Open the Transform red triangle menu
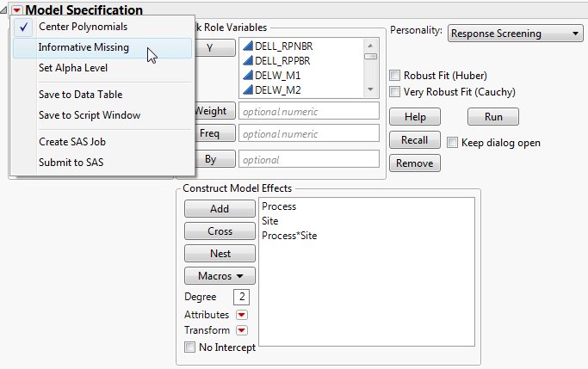This screenshot has height=369, width=588. pyautogui.click(x=242, y=330)
